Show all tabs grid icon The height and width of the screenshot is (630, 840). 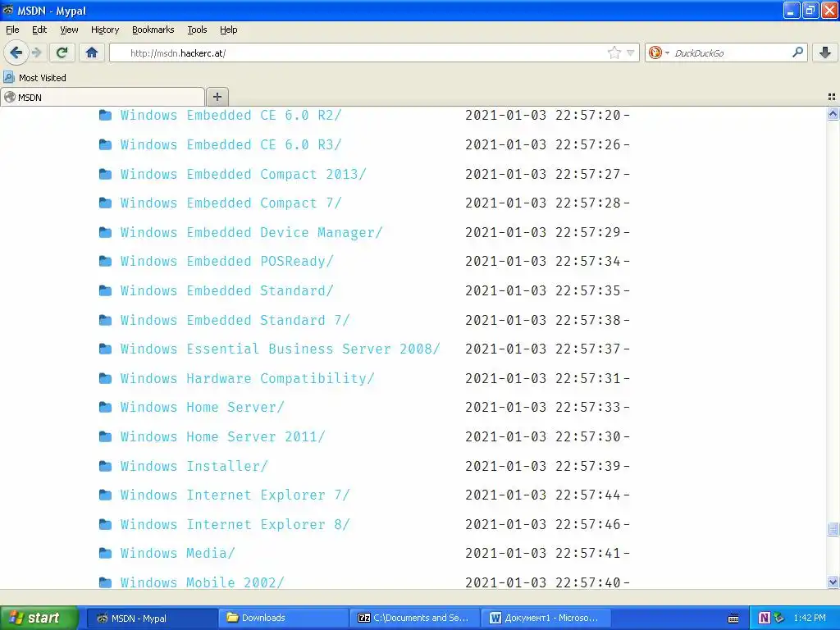pyautogui.click(x=832, y=97)
